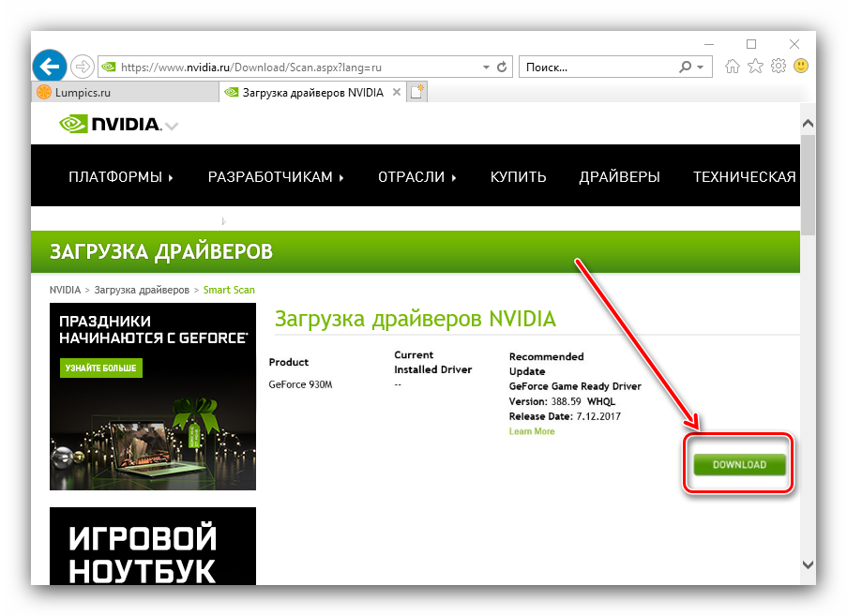Viewport: 847px width, 616px height.
Task: Click the browser forward arrow button
Action: coord(82,67)
